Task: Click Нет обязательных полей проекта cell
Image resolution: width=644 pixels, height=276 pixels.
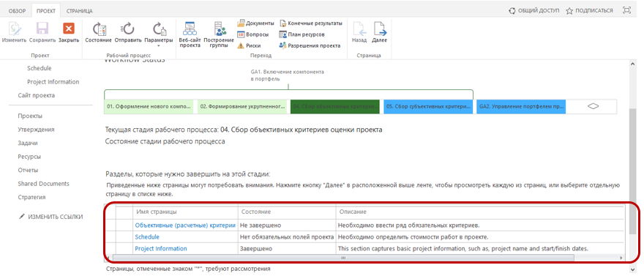Action: (287, 237)
